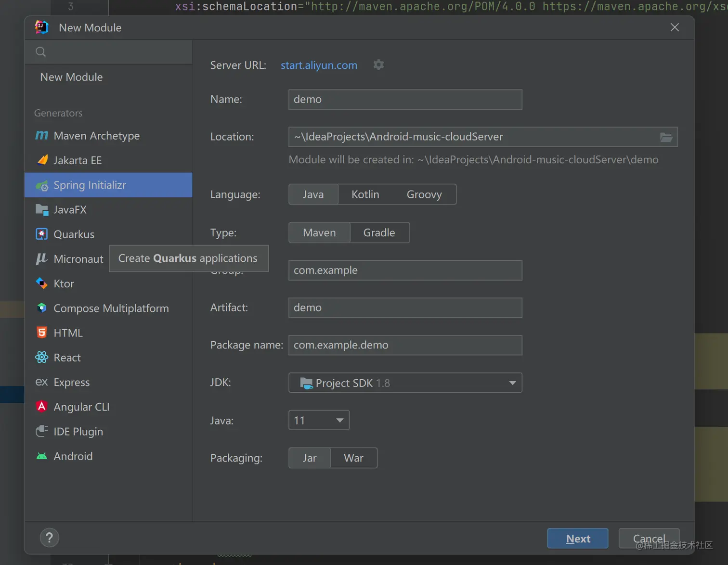Screen dimensions: 728x565
Task: Click the Android robot icon
Action: [x=42, y=456]
